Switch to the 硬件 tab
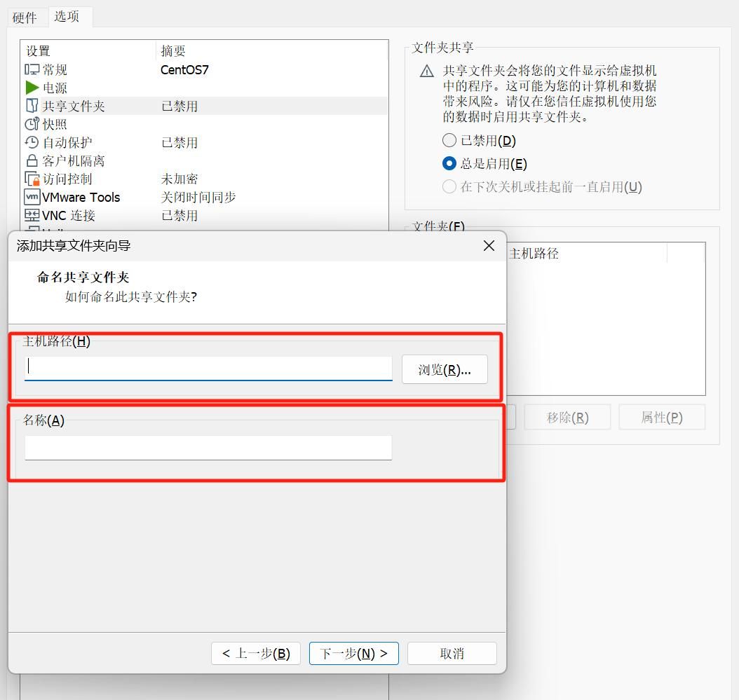 (26, 17)
